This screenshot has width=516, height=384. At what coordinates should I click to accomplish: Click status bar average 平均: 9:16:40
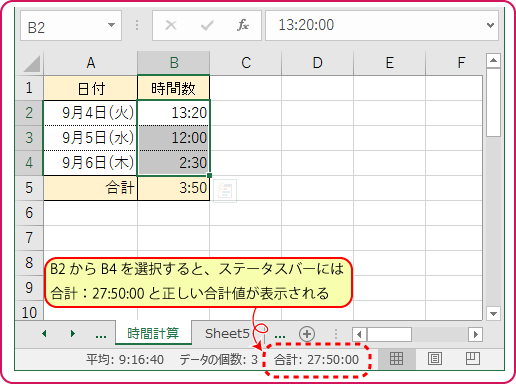125,360
